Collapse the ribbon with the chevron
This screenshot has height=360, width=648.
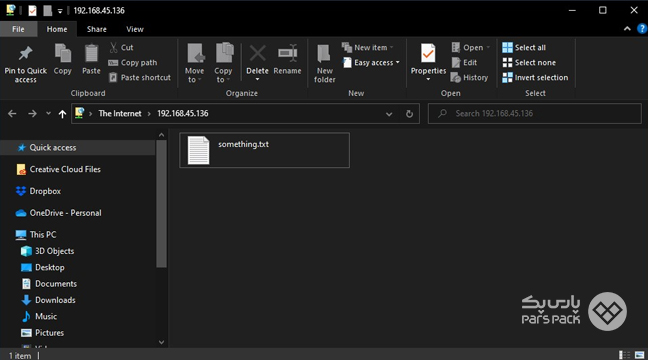[627, 29]
